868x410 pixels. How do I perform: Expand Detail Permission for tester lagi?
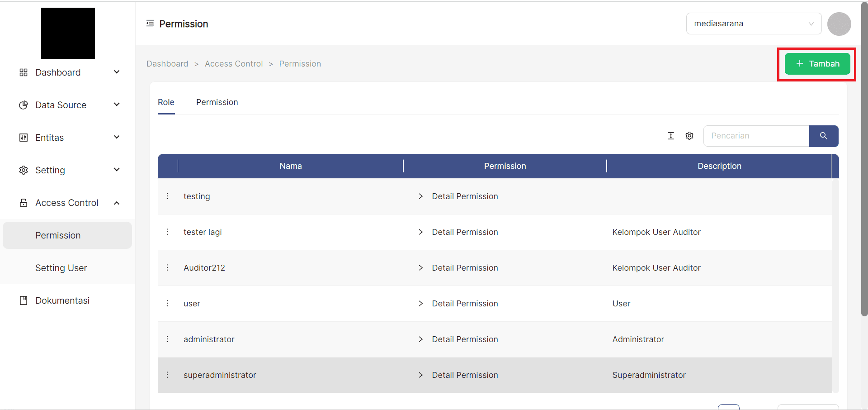pyautogui.click(x=421, y=232)
